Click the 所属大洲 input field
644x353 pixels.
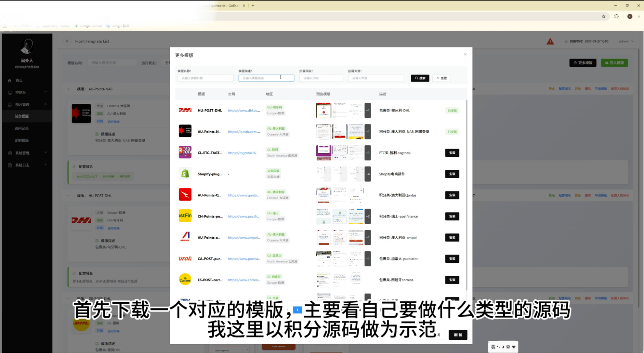[x=376, y=78]
